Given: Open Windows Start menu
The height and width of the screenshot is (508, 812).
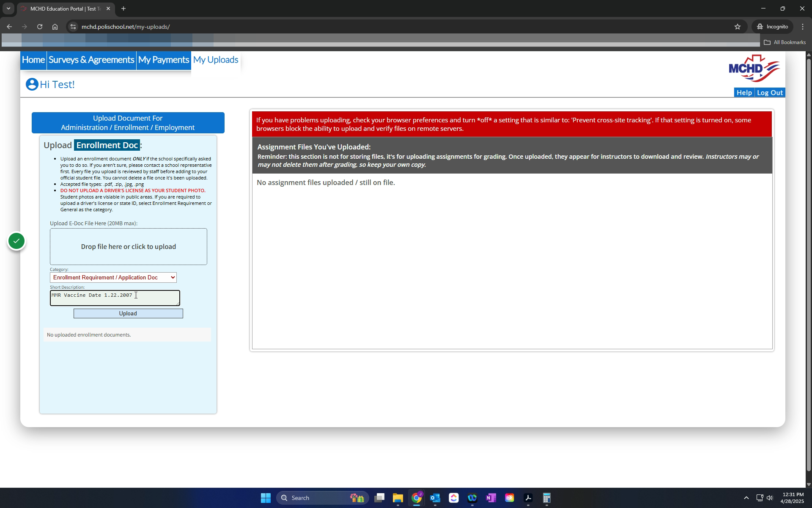Looking at the screenshot, I should click(266, 498).
